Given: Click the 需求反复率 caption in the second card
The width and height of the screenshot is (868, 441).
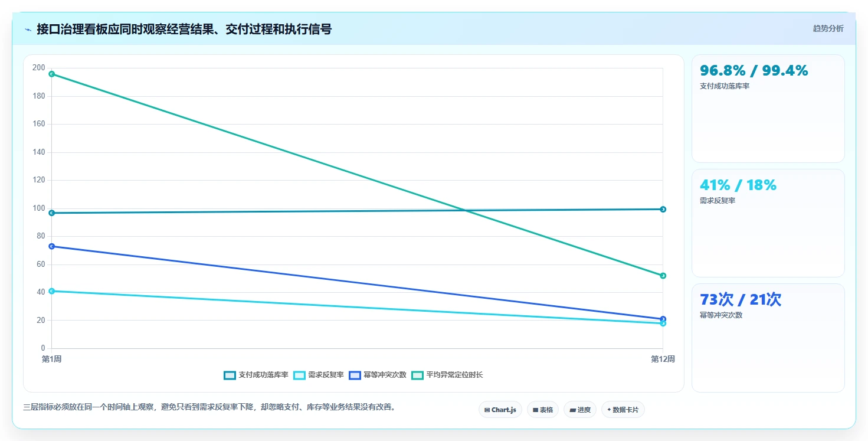Looking at the screenshot, I should tap(718, 201).
